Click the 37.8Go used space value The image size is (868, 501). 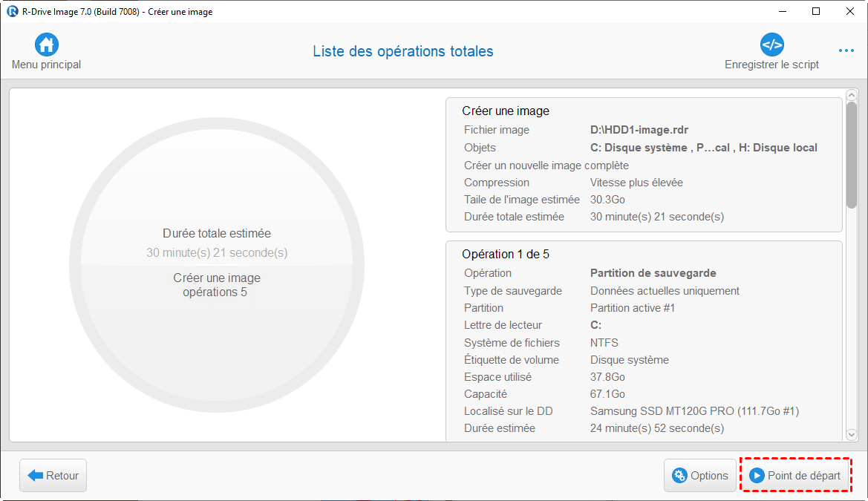607,377
